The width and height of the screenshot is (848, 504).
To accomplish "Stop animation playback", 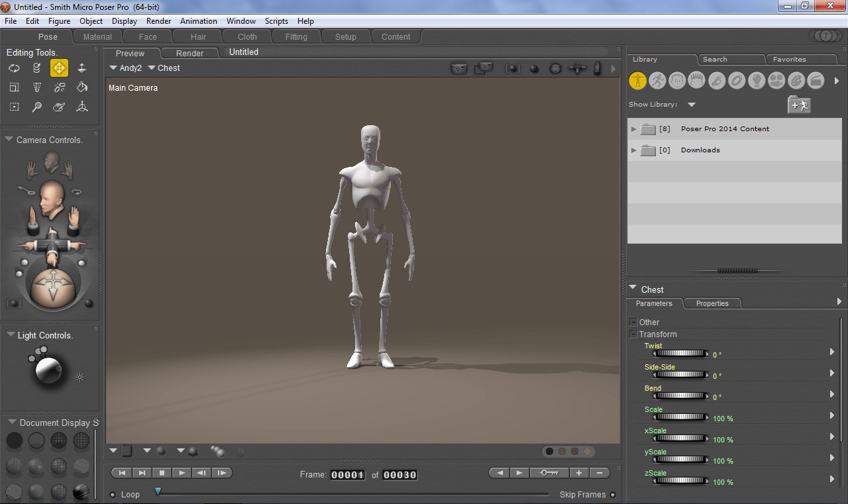I will (162, 473).
